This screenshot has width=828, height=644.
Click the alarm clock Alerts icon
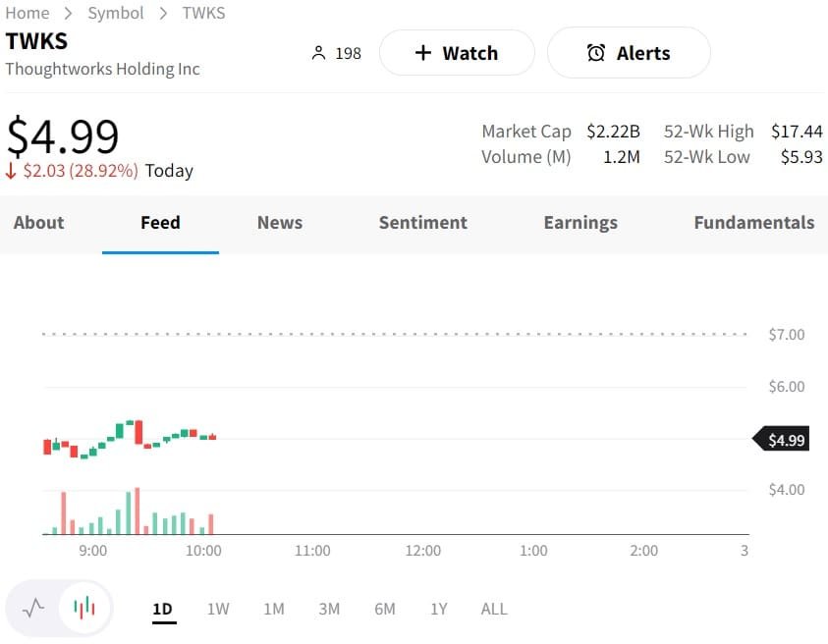point(596,53)
